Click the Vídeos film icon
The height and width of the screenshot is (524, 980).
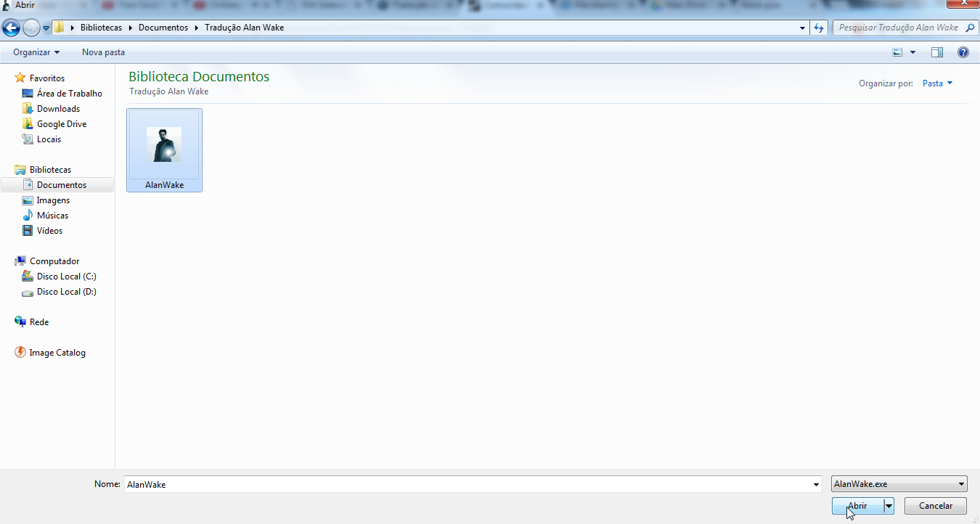28,230
